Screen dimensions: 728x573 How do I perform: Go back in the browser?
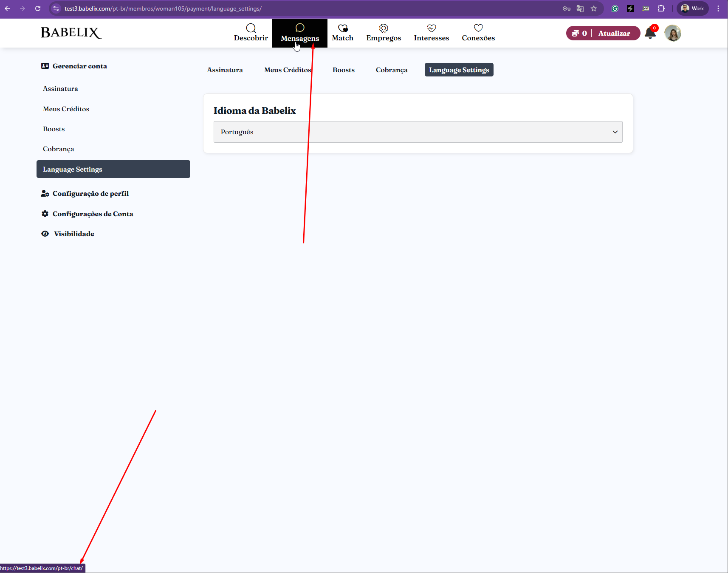pyautogui.click(x=7, y=8)
